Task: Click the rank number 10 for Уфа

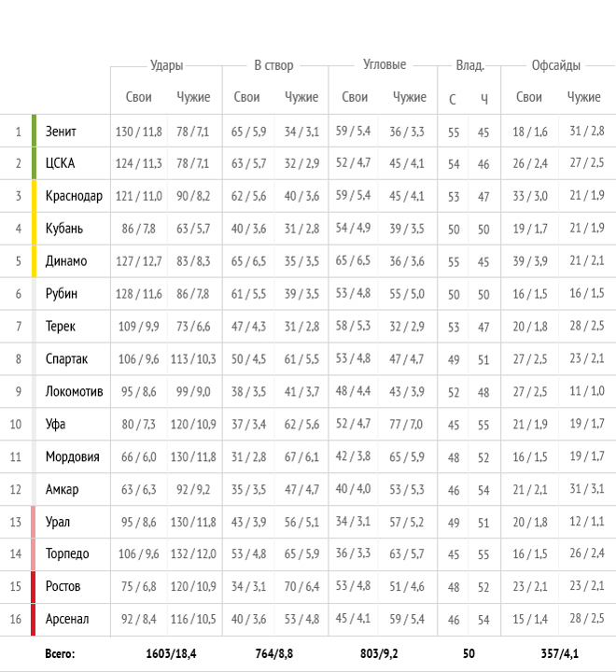Action: coord(16,424)
